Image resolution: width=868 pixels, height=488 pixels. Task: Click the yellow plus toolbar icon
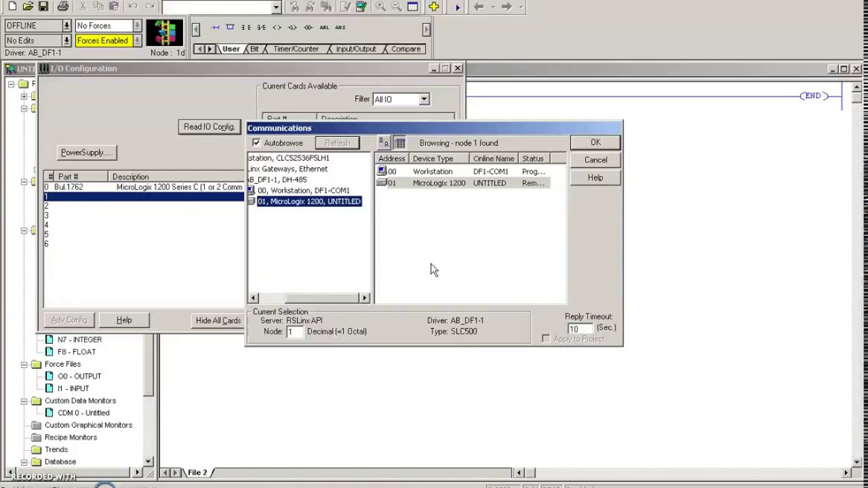(434, 7)
